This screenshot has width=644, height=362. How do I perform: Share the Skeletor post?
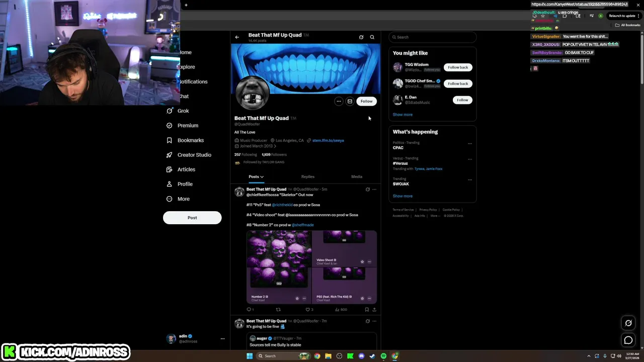tap(374, 310)
